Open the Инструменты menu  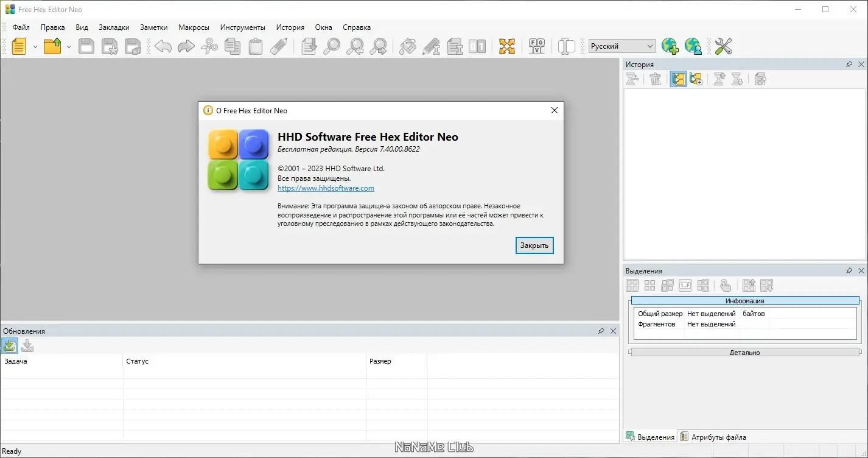point(243,27)
